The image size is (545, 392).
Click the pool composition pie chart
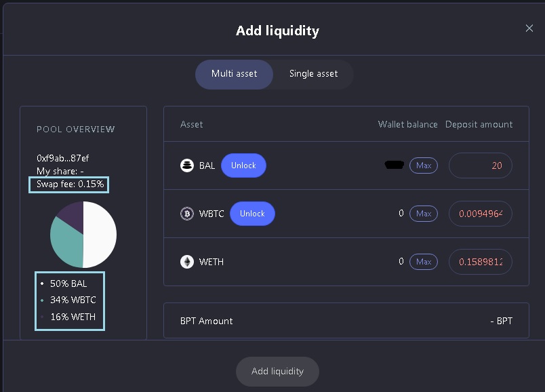(x=83, y=233)
